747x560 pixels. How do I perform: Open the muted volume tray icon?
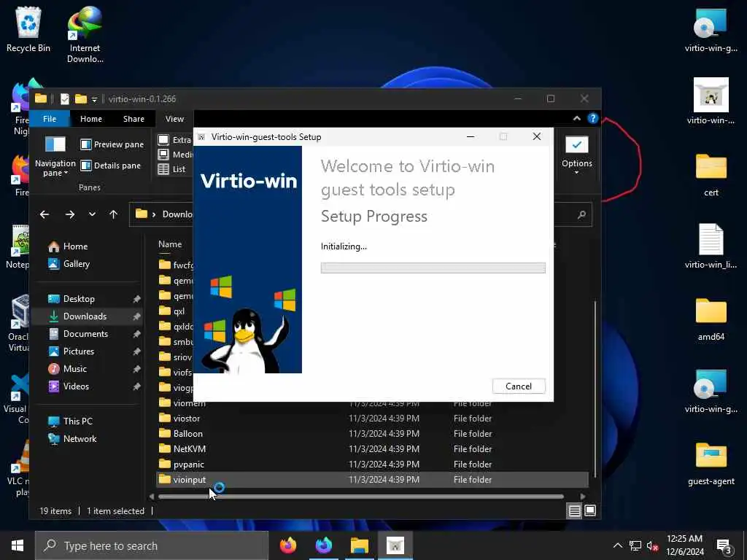(x=652, y=545)
